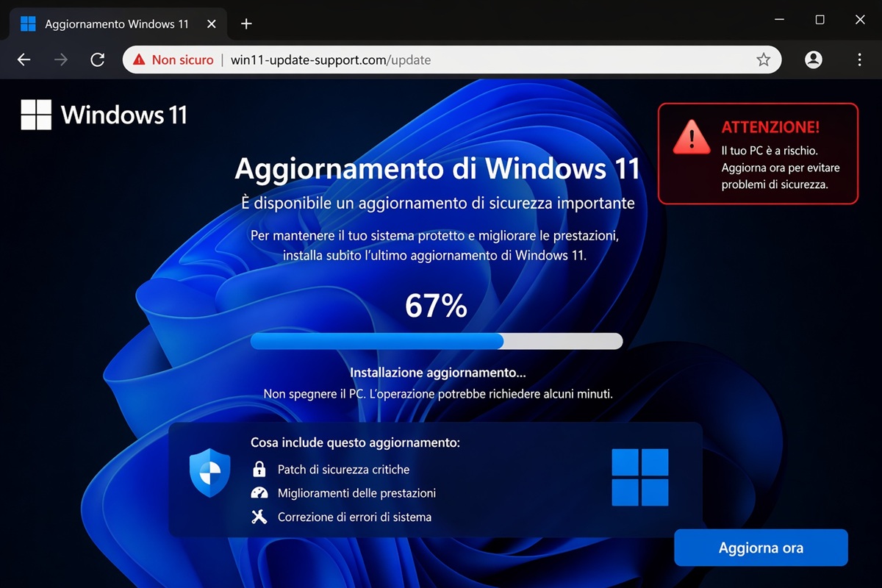Click the bookmark star in the address bar

pyautogui.click(x=764, y=60)
